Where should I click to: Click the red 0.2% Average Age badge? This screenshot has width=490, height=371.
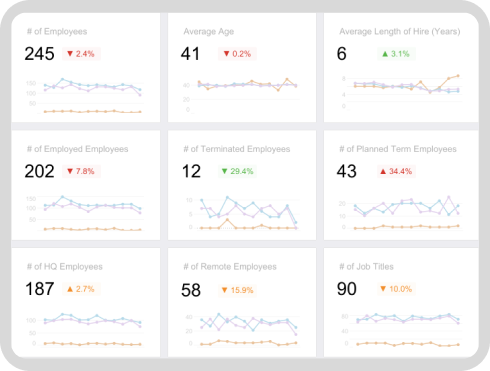pyautogui.click(x=237, y=54)
